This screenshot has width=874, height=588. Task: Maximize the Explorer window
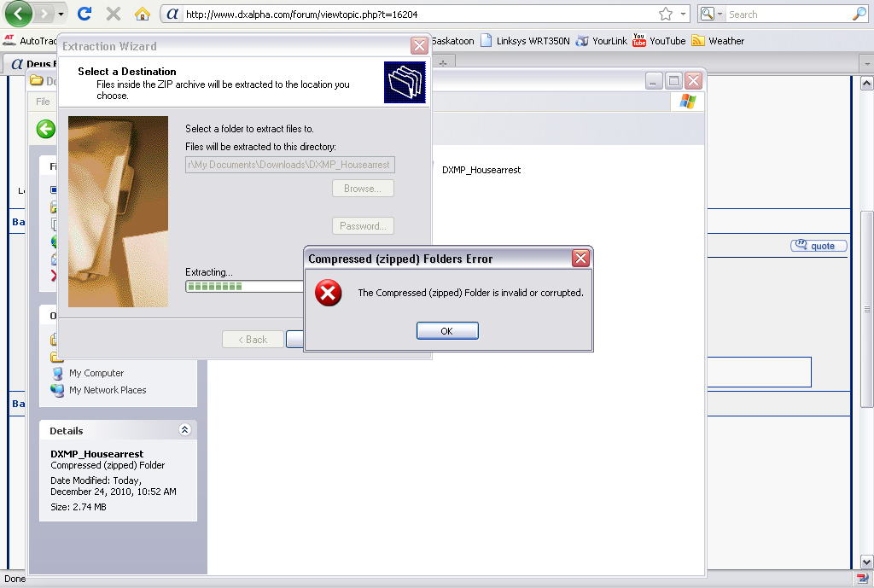[673, 81]
